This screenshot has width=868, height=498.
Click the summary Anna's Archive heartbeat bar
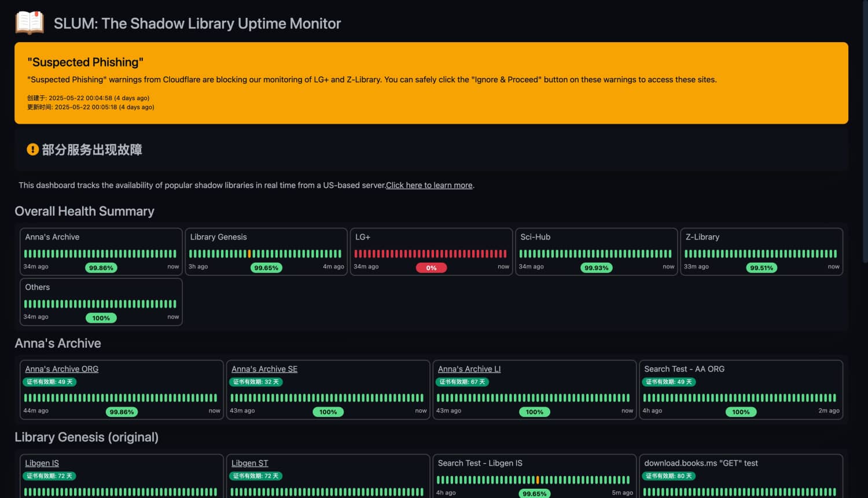pos(100,254)
